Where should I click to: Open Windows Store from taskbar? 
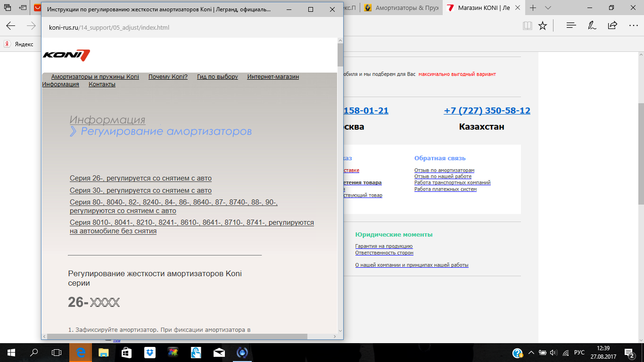127,352
